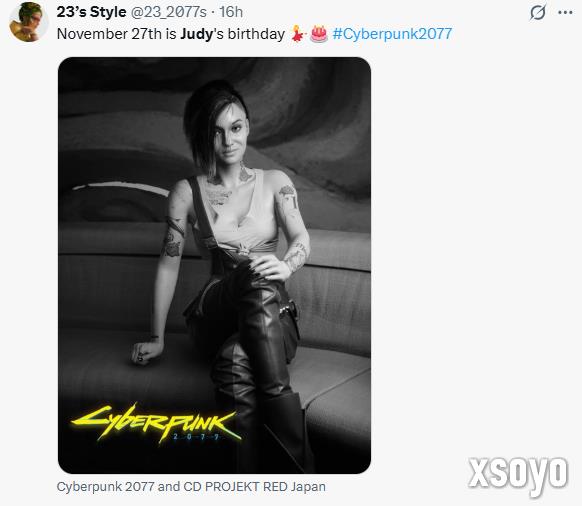Click the bold Judy word in the tweet
Image resolution: width=582 pixels, height=506 pixels.
click(x=197, y=34)
